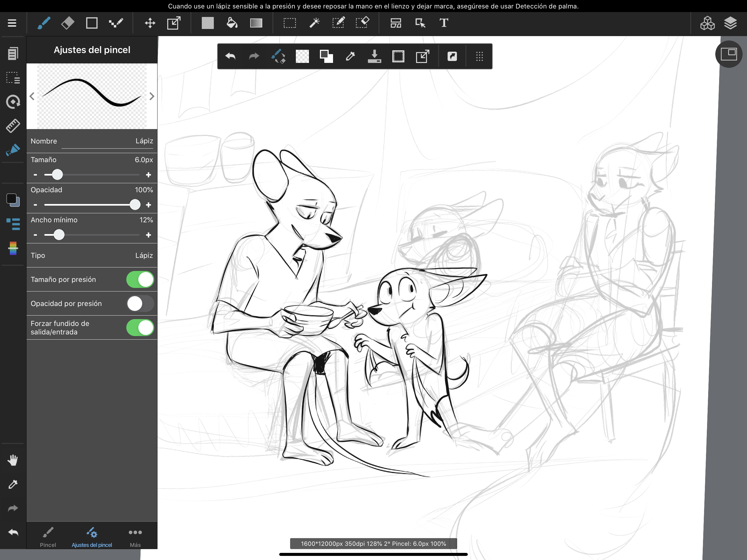Screen dimensions: 747x560
Task: Click the Gradient tool icon
Action: (x=256, y=23)
